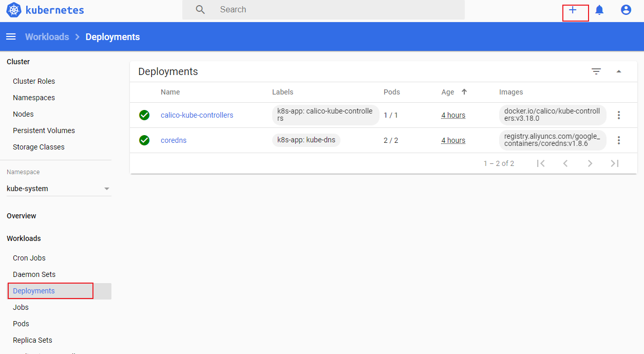644x354 pixels.
Task: Open the filter icon in Deployments card
Action: [596, 71]
